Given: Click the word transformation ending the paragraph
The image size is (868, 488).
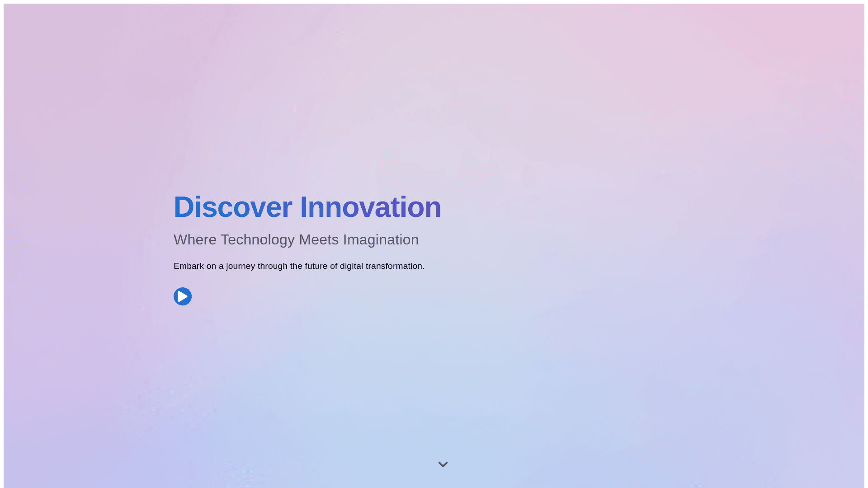Looking at the screenshot, I should [394, 266].
